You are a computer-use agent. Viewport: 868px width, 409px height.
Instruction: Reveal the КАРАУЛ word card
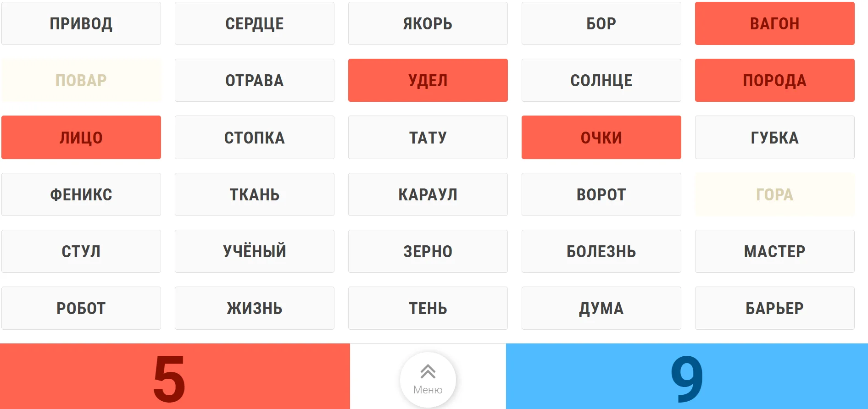pyautogui.click(x=428, y=194)
